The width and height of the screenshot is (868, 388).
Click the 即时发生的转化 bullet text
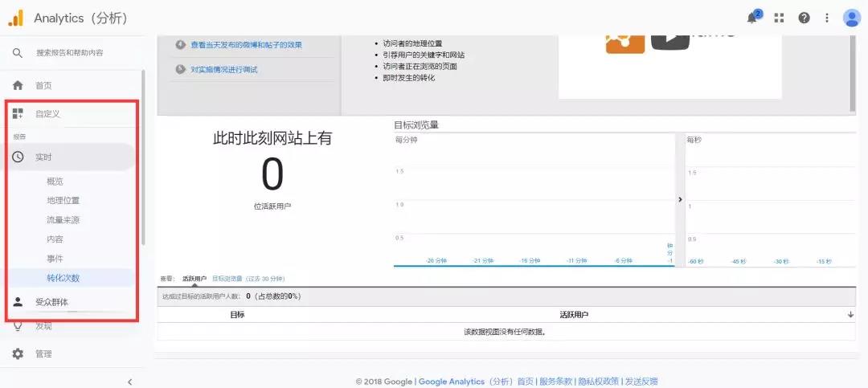[409, 77]
